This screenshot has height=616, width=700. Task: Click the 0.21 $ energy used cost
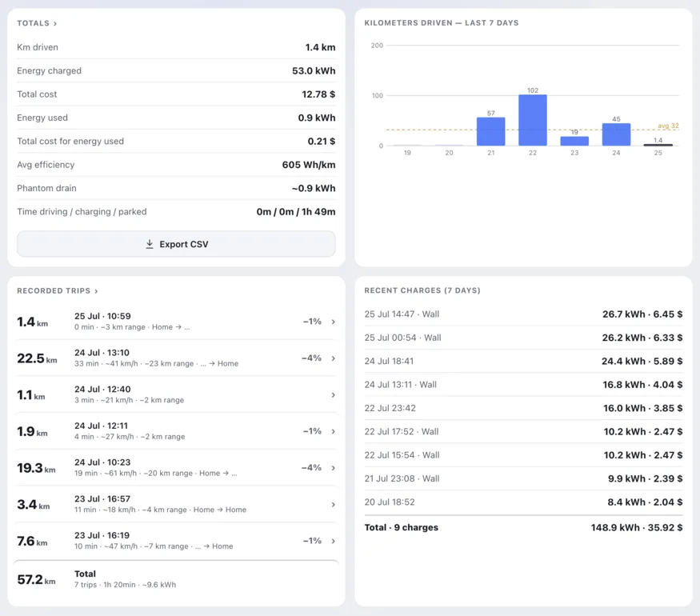point(322,142)
